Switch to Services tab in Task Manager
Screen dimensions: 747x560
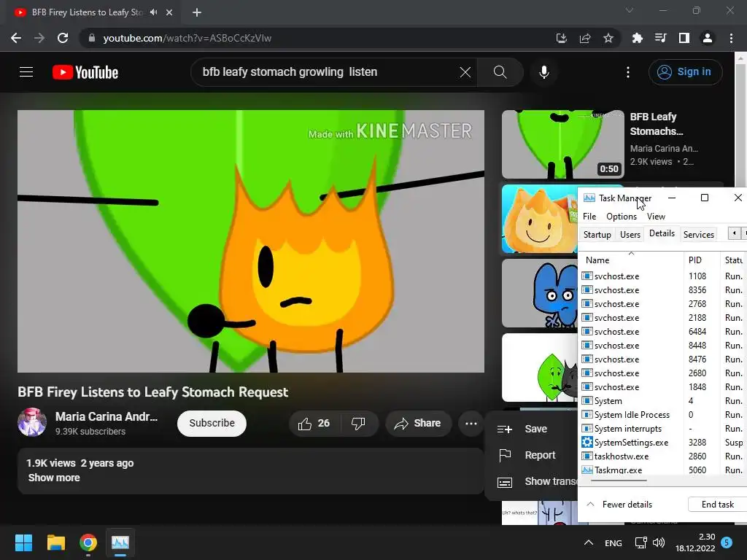[x=698, y=234]
